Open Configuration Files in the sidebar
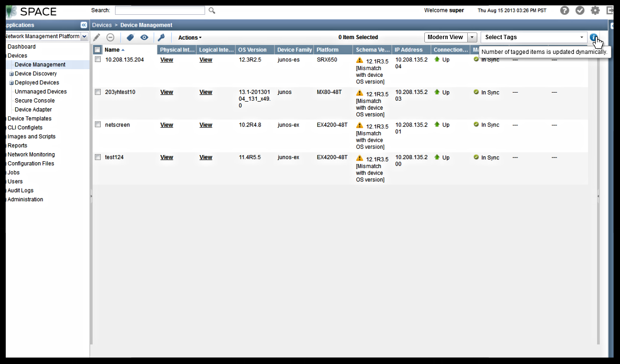This screenshot has height=364, width=620. pyautogui.click(x=31, y=164)
